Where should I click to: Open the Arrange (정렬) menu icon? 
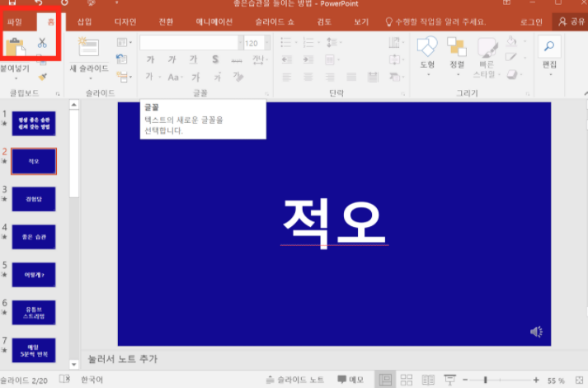(457, 46)
